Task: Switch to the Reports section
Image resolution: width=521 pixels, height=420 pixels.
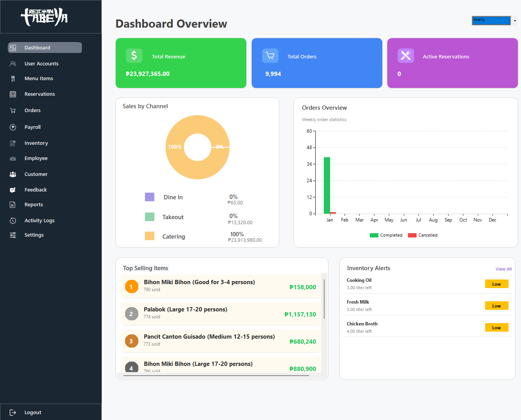Action: [34, 204]
